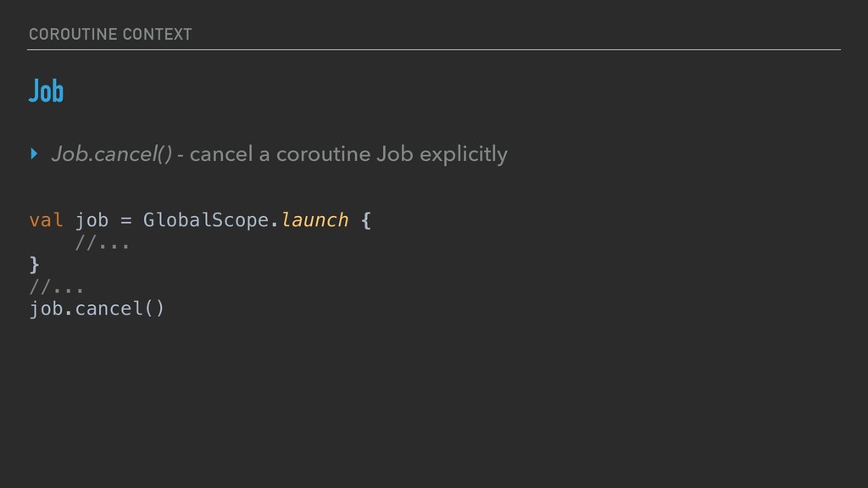Click the italic Job.cancel() bullet text
The width and height of the screenshot is (868, 488).
click(112, 154)
